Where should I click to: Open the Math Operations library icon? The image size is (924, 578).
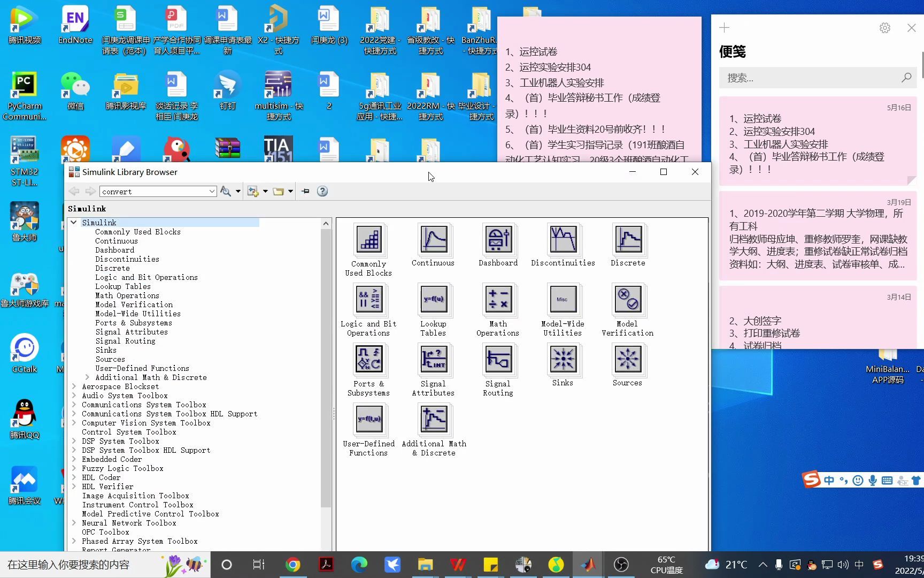pyautogui.click(x=498, y=299)
